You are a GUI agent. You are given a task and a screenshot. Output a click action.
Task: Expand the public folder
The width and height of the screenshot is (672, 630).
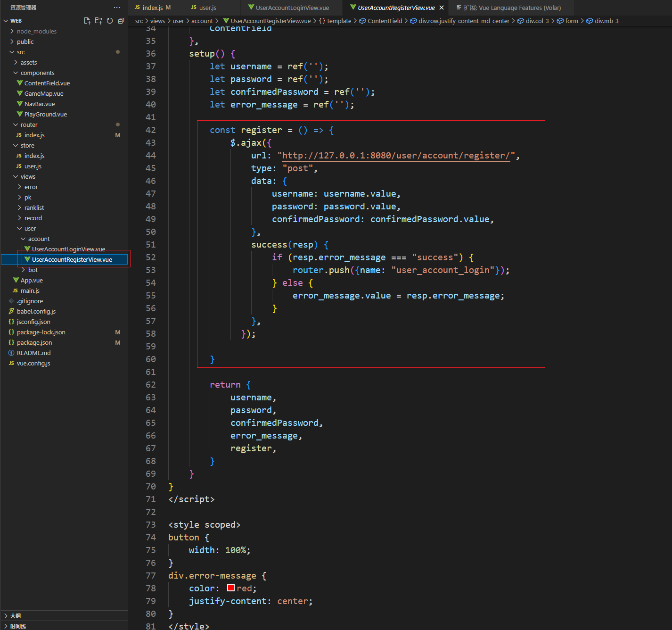[x=25, y=41]
